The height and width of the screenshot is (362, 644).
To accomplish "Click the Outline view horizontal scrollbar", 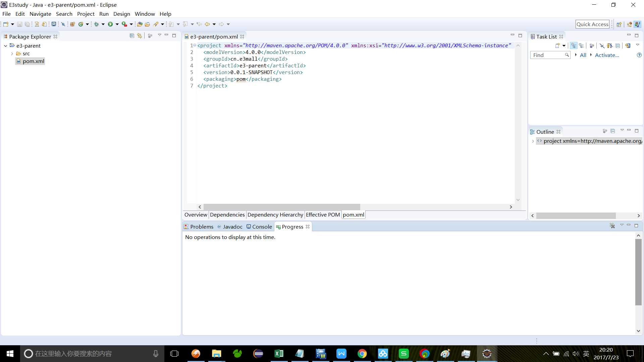I will point(576,216).
